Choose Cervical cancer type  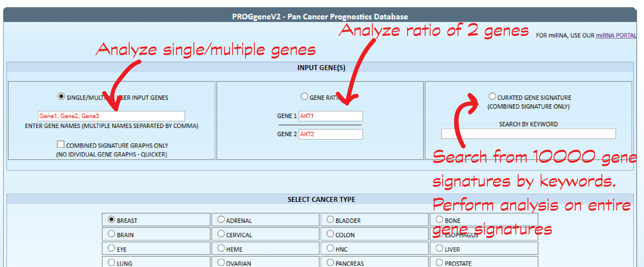221,234
